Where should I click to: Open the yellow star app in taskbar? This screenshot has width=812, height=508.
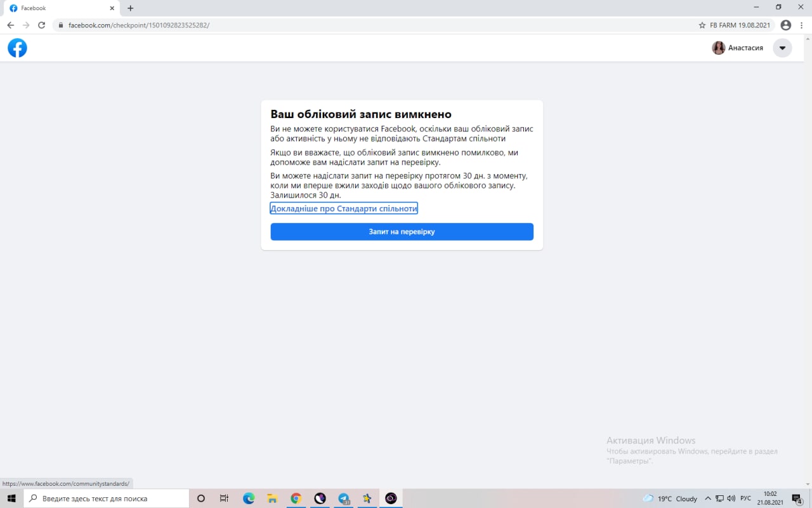coord(367,498)
